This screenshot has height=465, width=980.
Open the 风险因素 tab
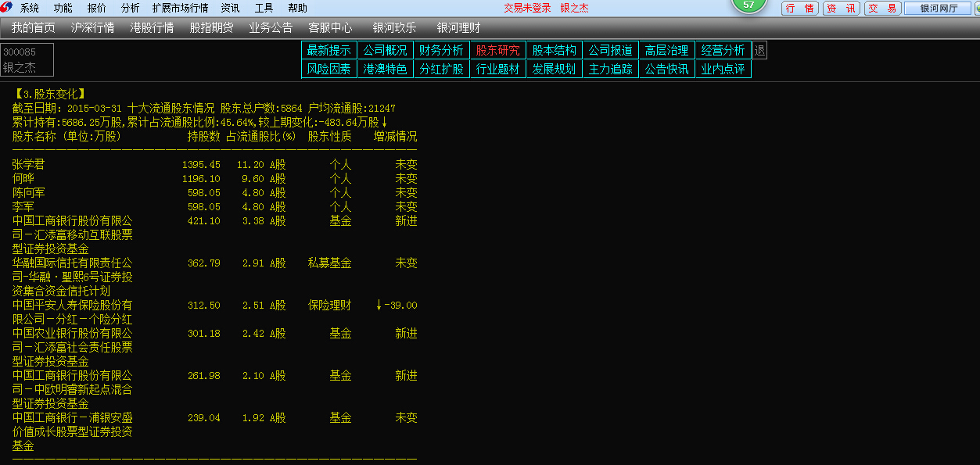(329, 69)
